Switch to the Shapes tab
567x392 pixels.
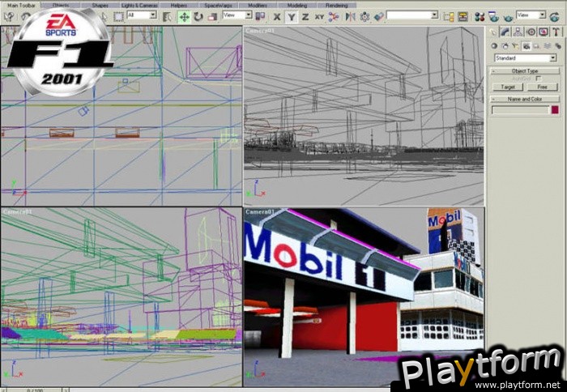point(100,6)
